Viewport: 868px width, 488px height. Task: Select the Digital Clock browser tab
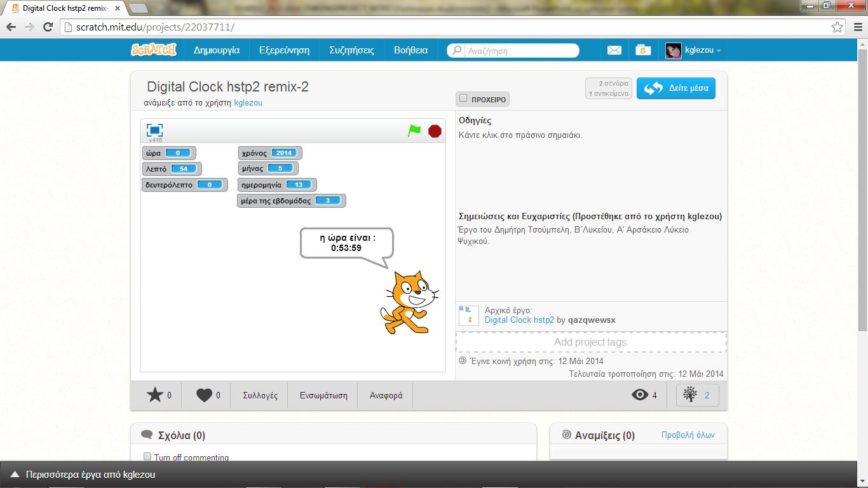pyautogui.click(x=65, y=8)
